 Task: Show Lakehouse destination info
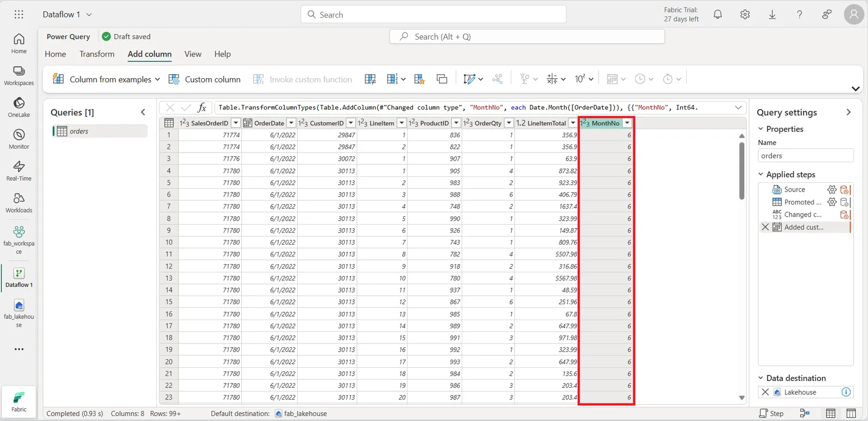[846, 392]
